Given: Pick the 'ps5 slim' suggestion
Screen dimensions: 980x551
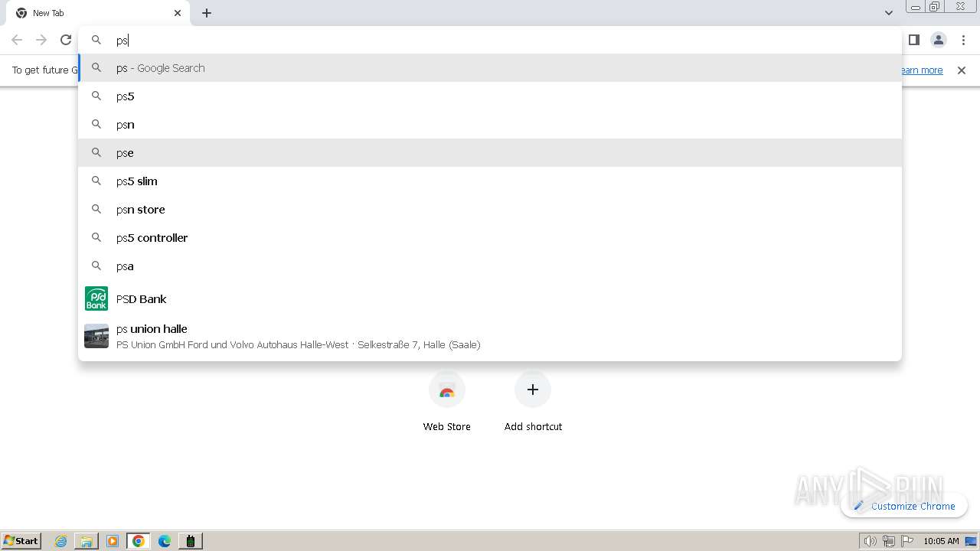Looking at the screenshot, I should (490, 181).
